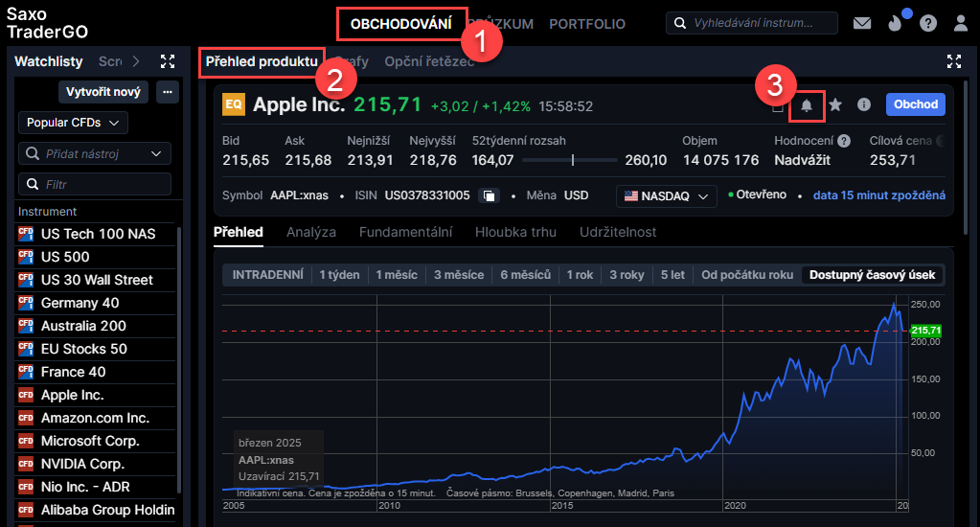Switch to Přehled produktu tab

click(262, 61)
